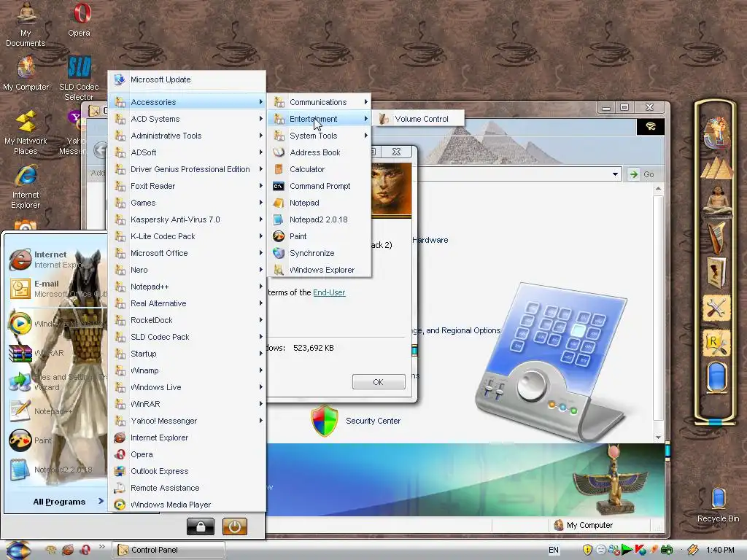
Task: Choose Microsoft Update menu item
Action: click(x=187, y=79)
